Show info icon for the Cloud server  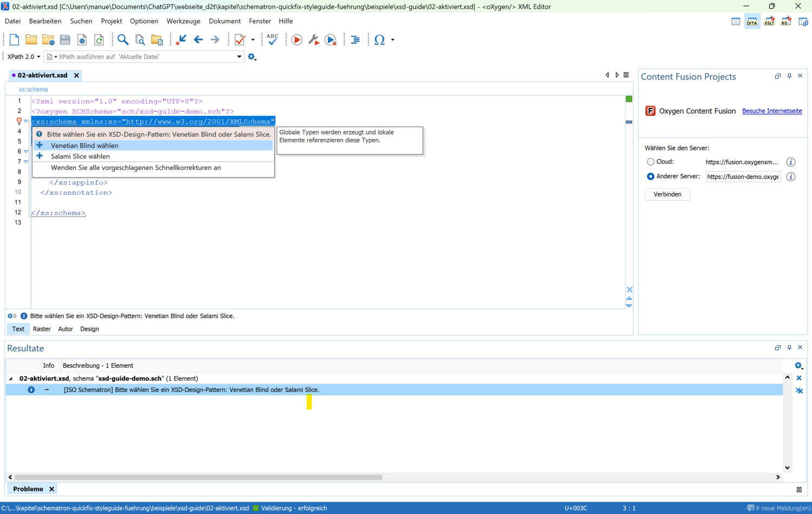(x=791, y=162)
